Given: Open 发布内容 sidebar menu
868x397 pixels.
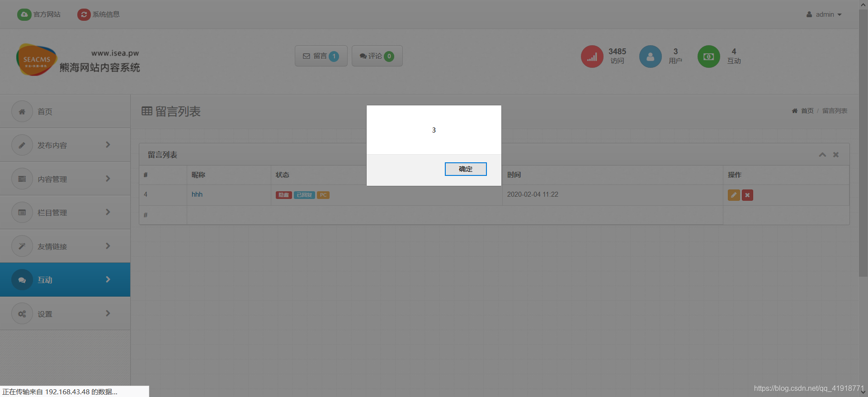Looking at the screenshot, I should pyautogui.click(x=65, y=145).
